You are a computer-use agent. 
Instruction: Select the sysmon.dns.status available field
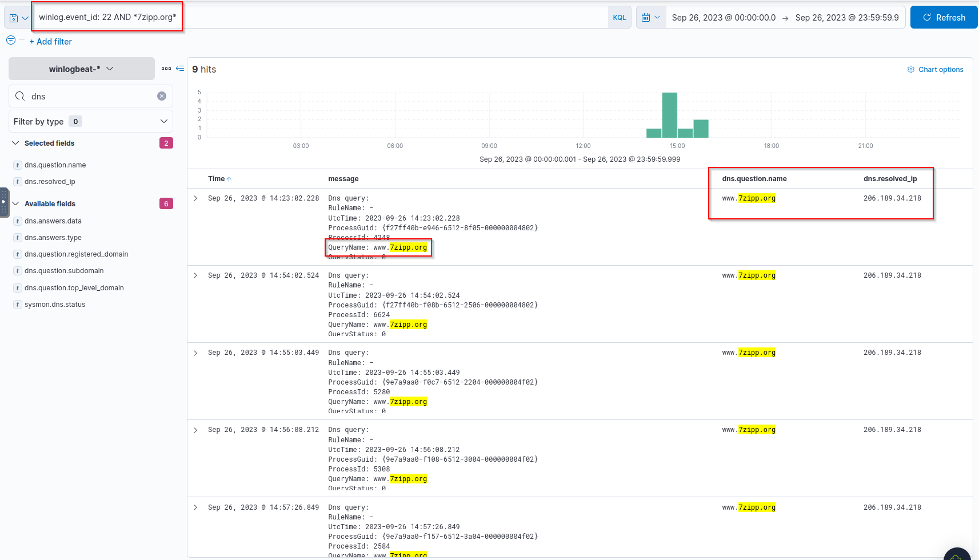coord(55,305)
